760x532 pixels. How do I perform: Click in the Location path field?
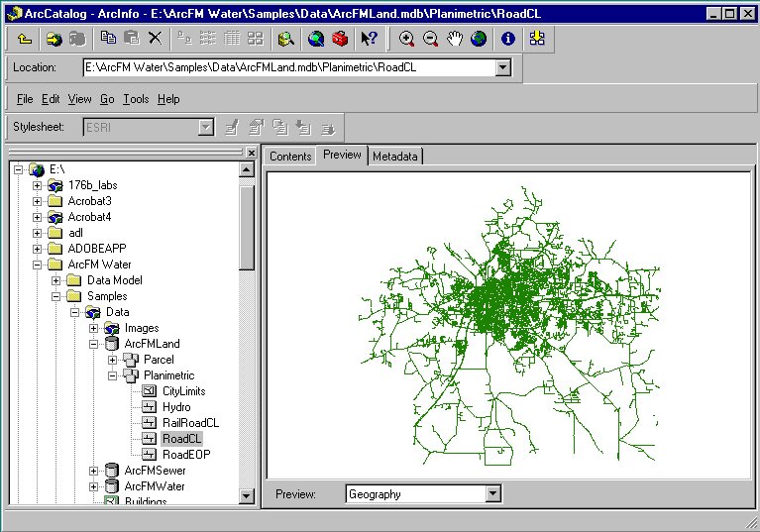(290, 67)
